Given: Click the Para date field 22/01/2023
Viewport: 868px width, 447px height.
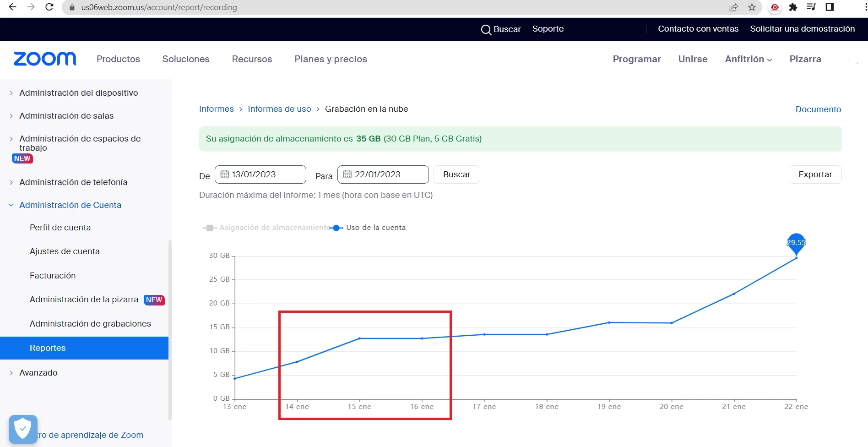Looking at the screenshot, I should coord(383,174).
